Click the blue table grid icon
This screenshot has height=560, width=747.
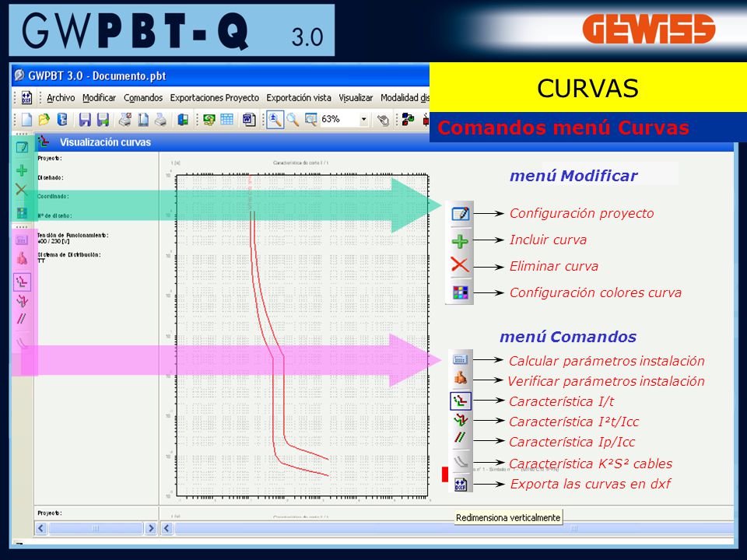point(226,119)
